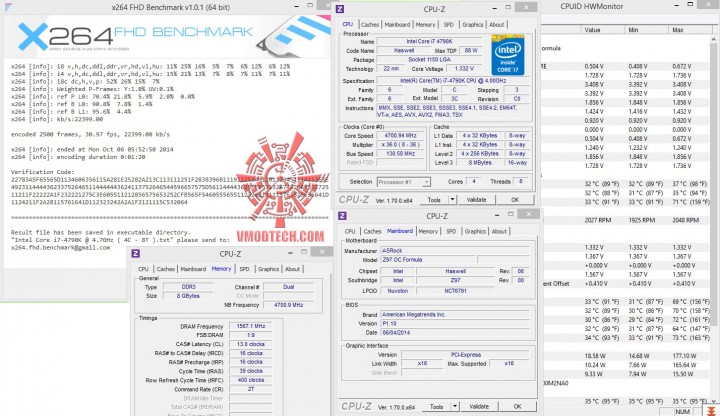This screenshot has width=720, height=416.
Task: Click the CPU-Z purple Z icon in top CPU-Z window
Action: pos(340,9)
